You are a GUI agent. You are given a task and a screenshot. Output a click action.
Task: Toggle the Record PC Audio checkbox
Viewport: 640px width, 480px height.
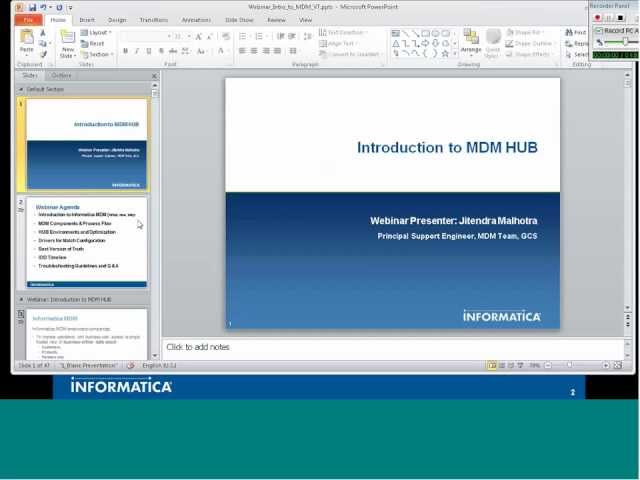click(x=599, y=31)
